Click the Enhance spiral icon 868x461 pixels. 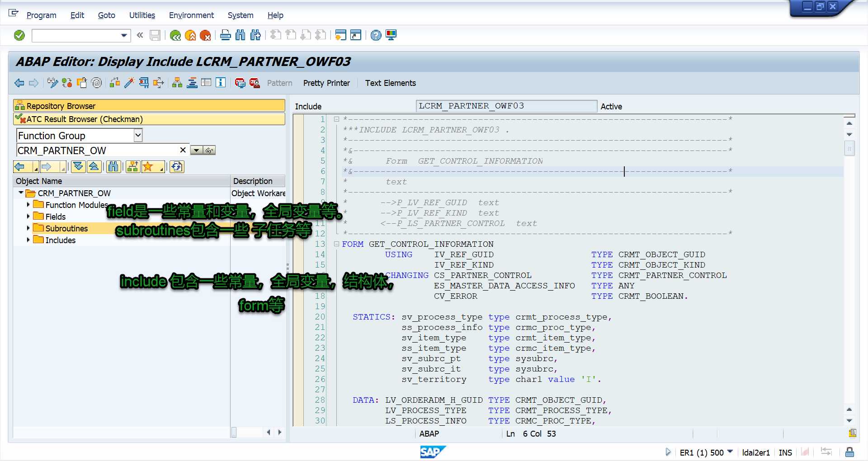[96, 83]
